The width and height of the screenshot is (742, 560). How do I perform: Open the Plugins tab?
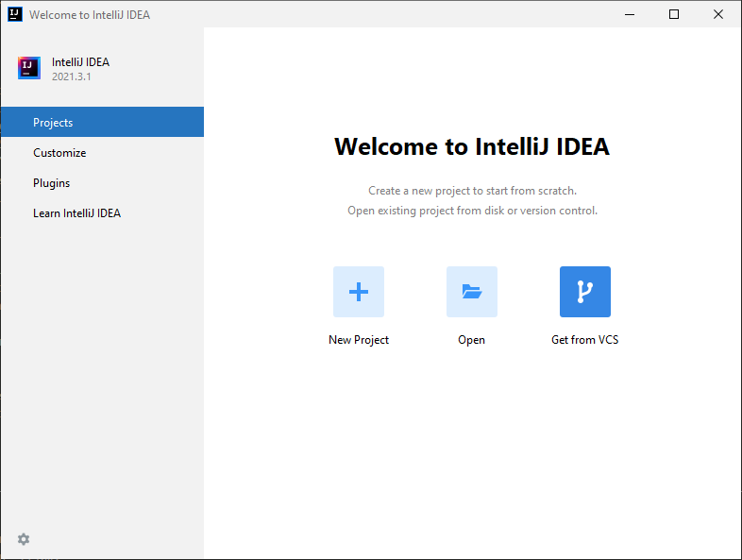[x=102, y=182]
